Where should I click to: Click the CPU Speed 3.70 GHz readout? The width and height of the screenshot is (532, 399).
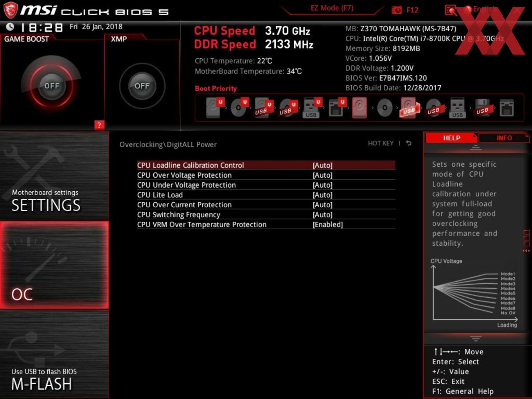click(252, 31)
